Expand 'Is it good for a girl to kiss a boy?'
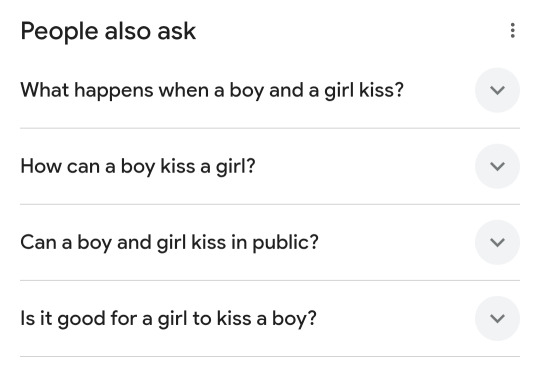This screenshot has height=367, width=540. pyautogui.click(x=270, y=318)
